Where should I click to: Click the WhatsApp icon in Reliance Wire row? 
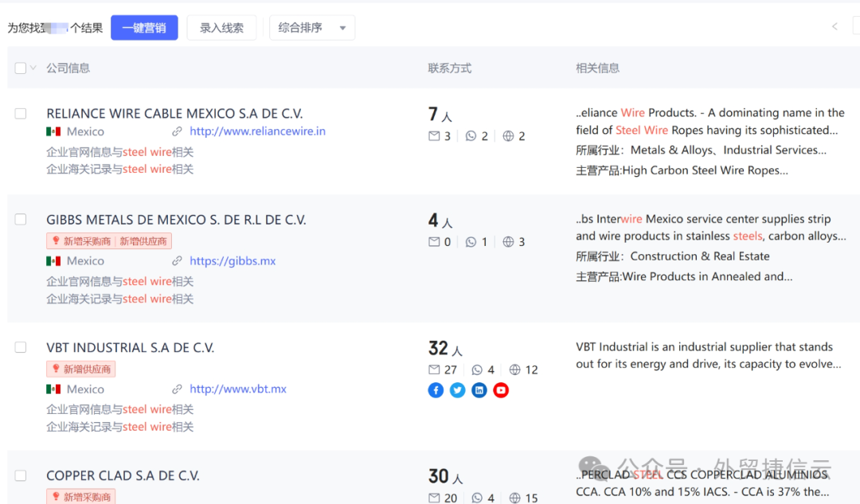click(x=471, y=136)
